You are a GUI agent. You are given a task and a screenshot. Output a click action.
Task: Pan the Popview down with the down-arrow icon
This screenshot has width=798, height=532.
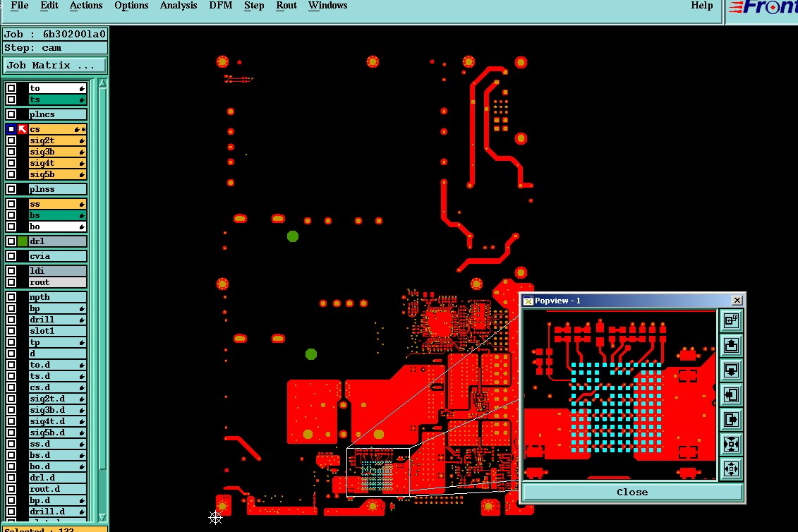point(732,370)
